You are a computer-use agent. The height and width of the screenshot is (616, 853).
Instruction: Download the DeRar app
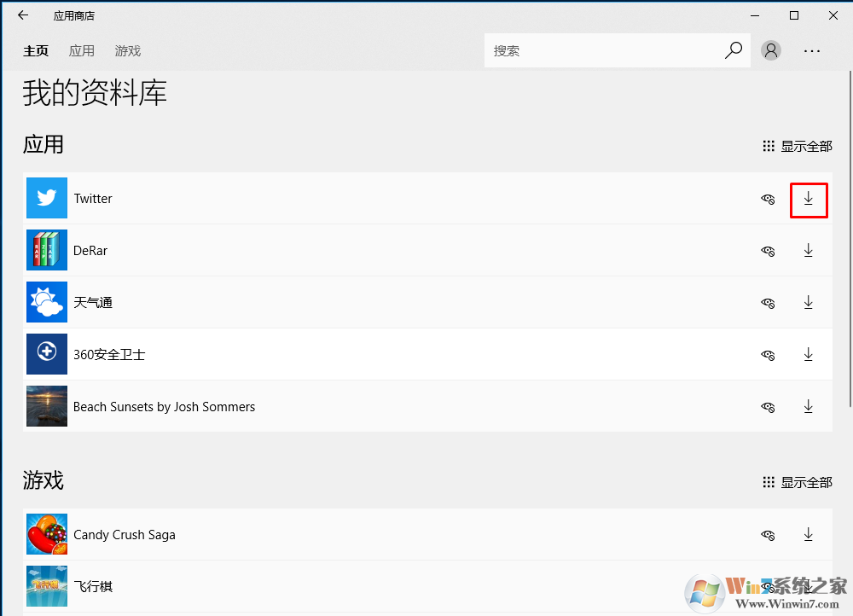click(809, 250)
